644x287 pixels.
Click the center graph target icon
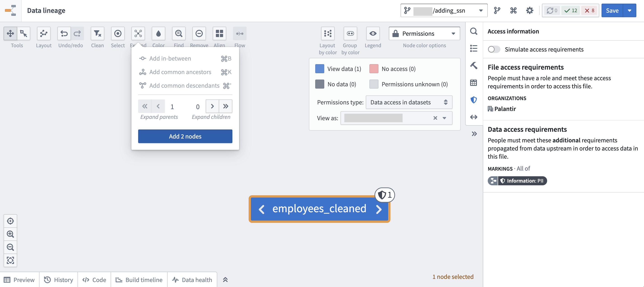point(10,221)
